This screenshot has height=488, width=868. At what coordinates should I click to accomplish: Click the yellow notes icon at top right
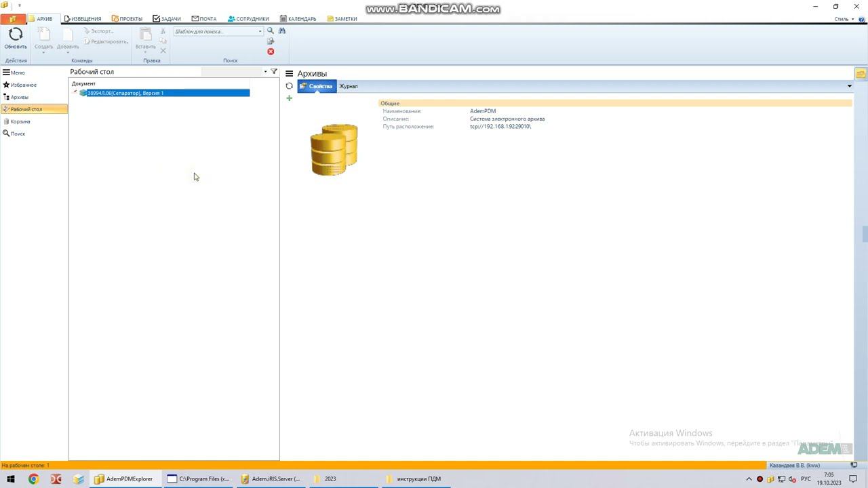(x=861, y=74)
